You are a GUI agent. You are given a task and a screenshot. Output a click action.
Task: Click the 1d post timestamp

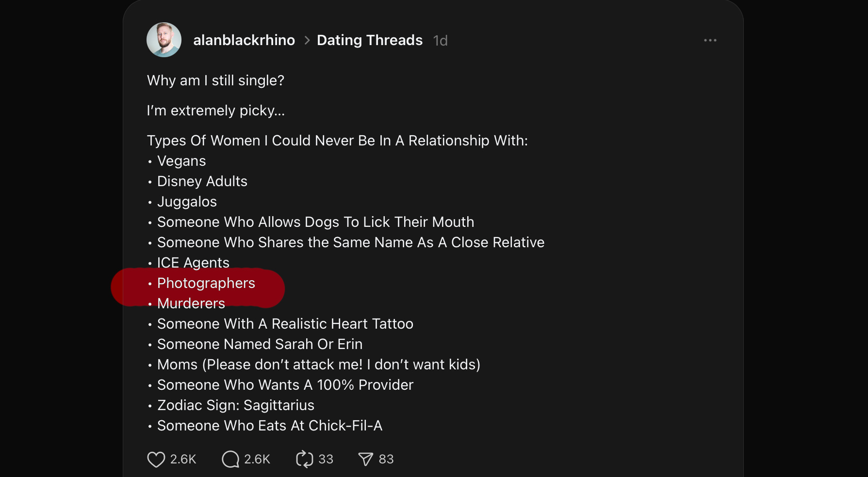pos(440,41)
